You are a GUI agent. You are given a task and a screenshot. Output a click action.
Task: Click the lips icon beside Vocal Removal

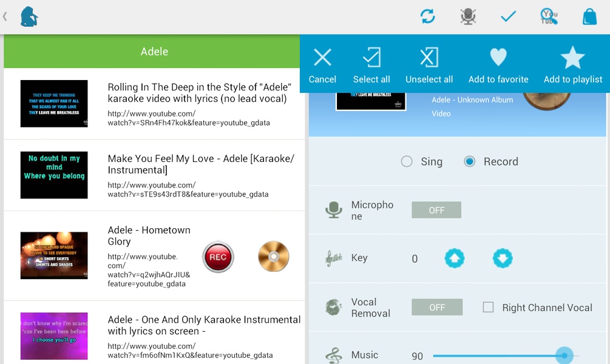click(333, 307)
